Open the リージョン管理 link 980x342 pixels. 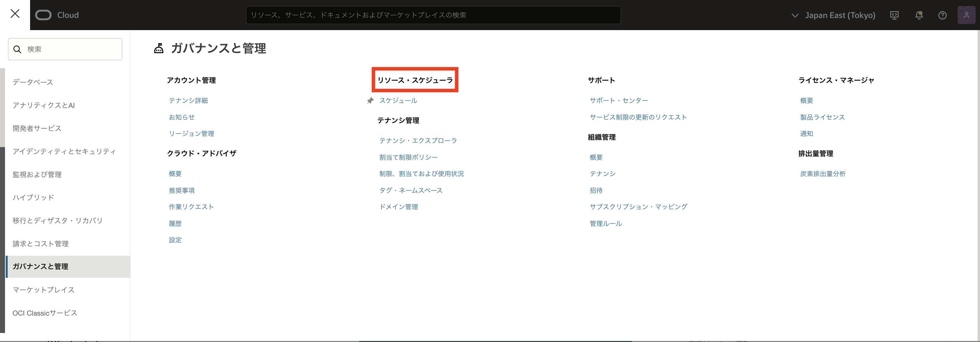[x=192, y=133]
